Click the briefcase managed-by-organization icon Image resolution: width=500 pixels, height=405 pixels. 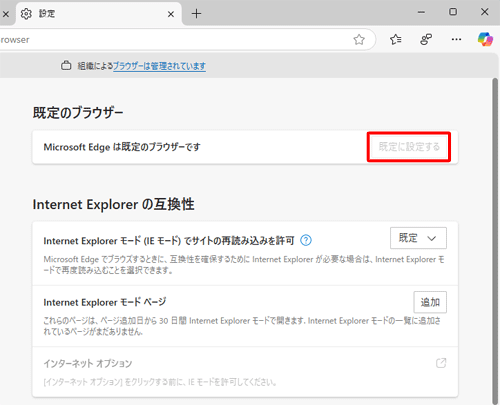pos(66,66)
